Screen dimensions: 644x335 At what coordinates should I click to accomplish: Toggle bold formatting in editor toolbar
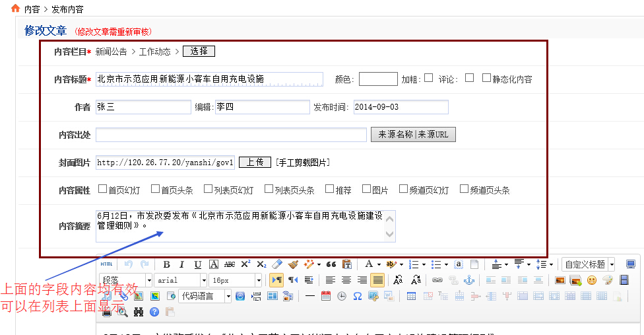166,264
